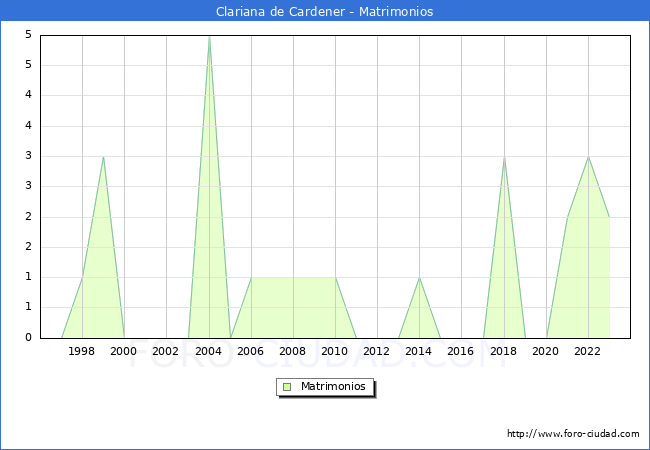Screen dimensions: 650x450
Task: Click the 2014 peak data point
Action: pyautogui.click(x=420, y=278)
